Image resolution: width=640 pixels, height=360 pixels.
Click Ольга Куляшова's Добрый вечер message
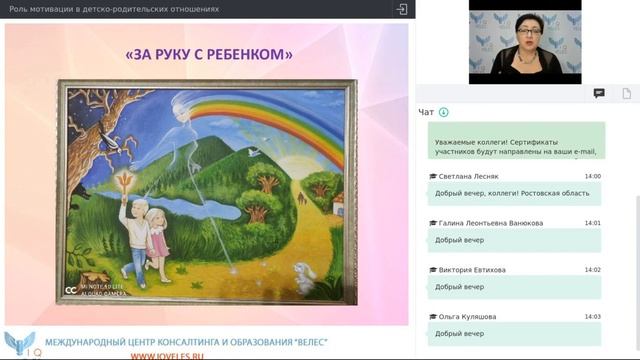coord(514,334)
